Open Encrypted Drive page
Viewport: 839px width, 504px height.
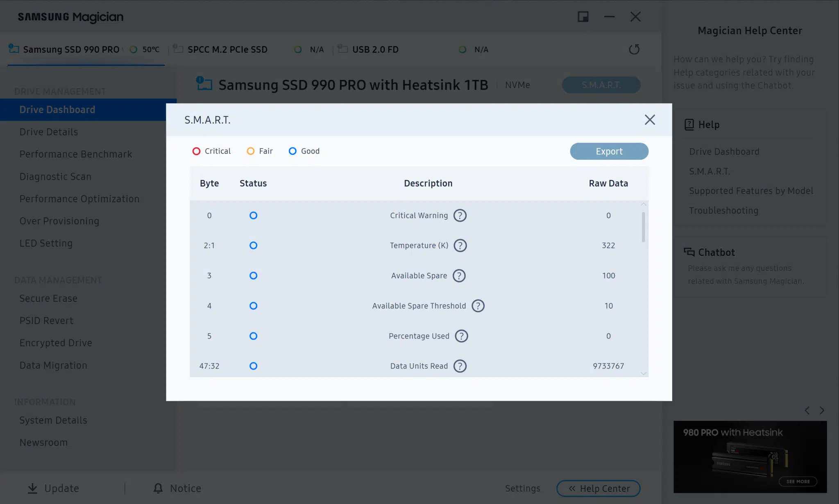[56, 343]
